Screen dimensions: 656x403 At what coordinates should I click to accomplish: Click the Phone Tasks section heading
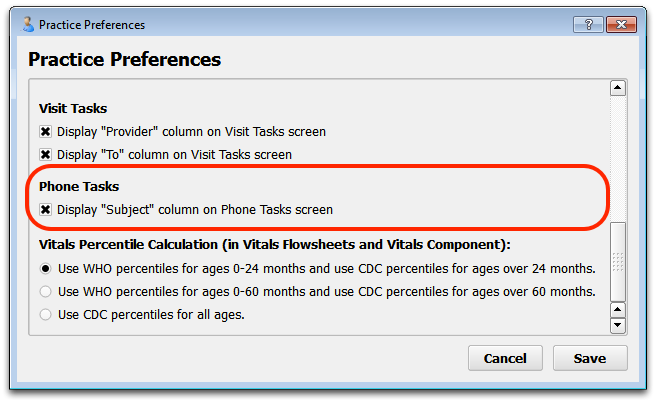point(79,186)
